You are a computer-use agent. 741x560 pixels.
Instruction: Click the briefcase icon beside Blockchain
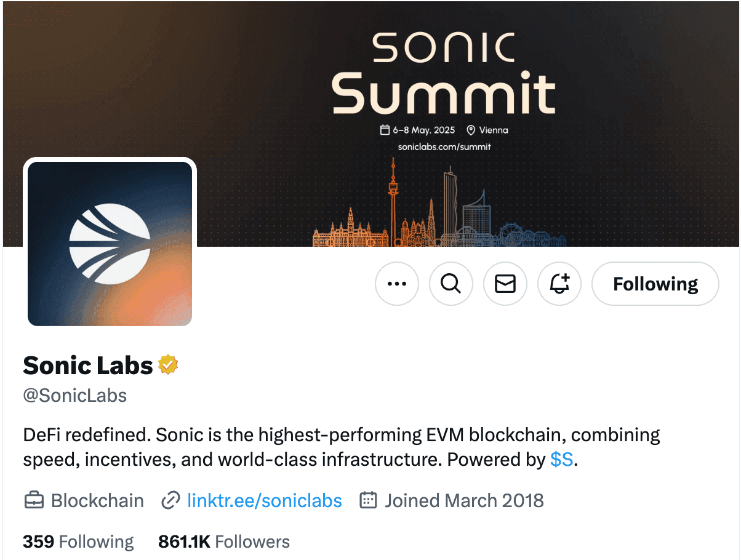pos(34,500)
